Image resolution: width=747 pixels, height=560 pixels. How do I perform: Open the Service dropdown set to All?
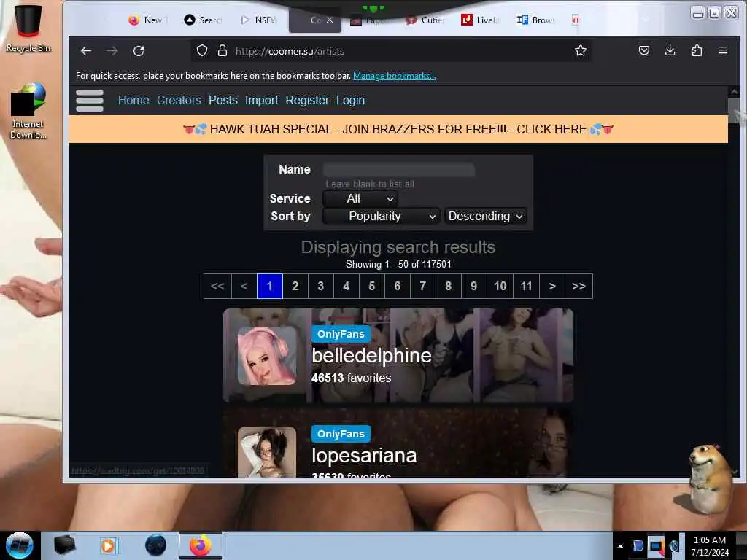pos(360,198)
